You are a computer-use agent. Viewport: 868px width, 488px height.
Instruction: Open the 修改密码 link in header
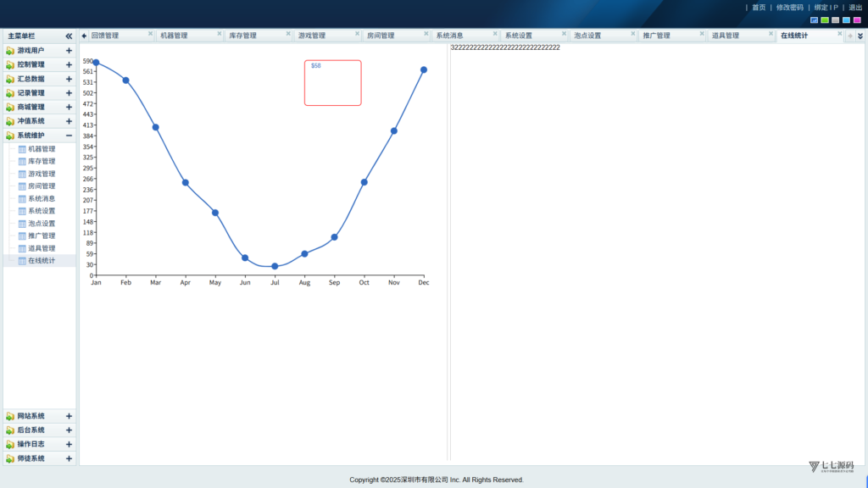pyautogui.click(x=789, y=8)
